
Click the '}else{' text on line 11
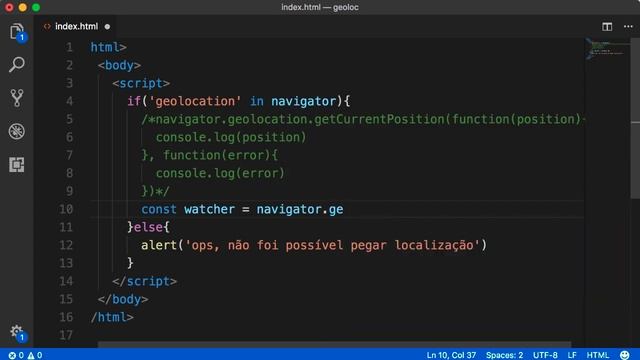click(148, 227)
